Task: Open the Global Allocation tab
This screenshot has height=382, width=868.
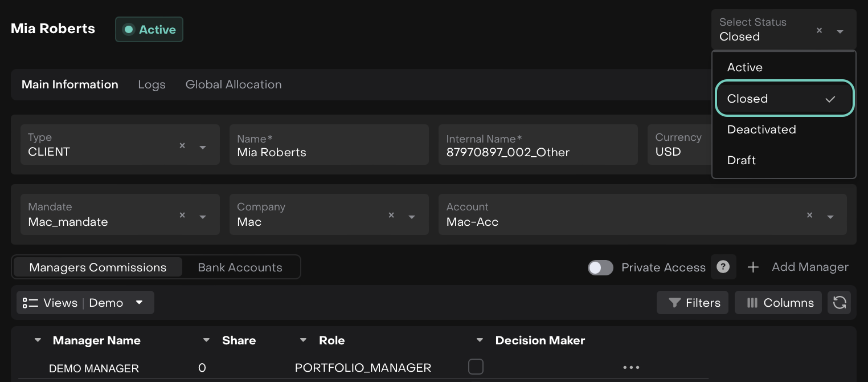Action: 234,84
